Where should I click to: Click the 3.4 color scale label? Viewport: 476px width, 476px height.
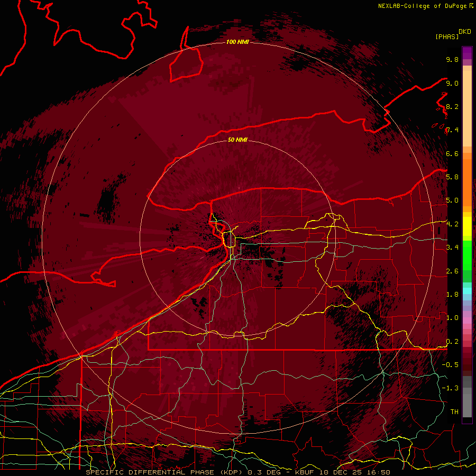[x=452, y=248]
